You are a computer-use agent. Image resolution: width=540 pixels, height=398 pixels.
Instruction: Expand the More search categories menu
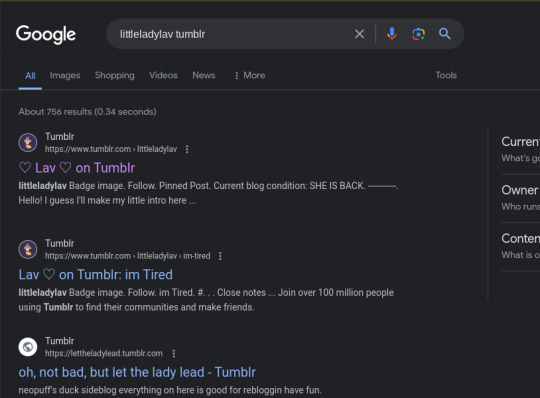(250, 75)
